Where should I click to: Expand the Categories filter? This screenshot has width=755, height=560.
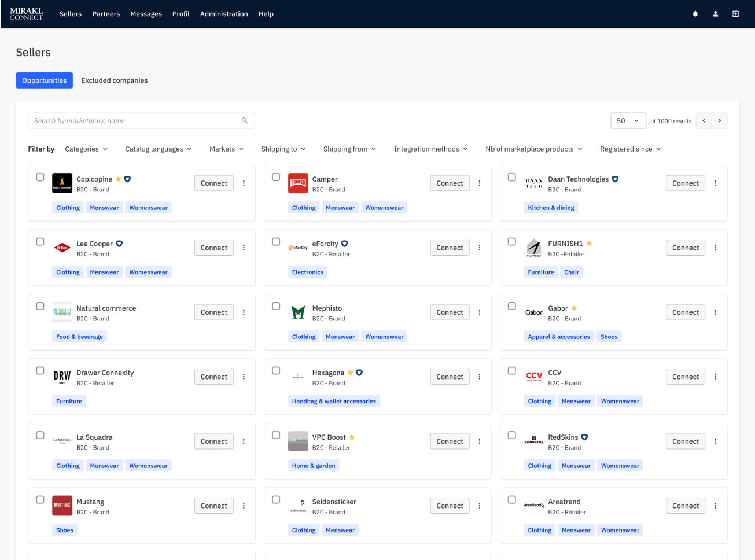(x=86, y=149)
